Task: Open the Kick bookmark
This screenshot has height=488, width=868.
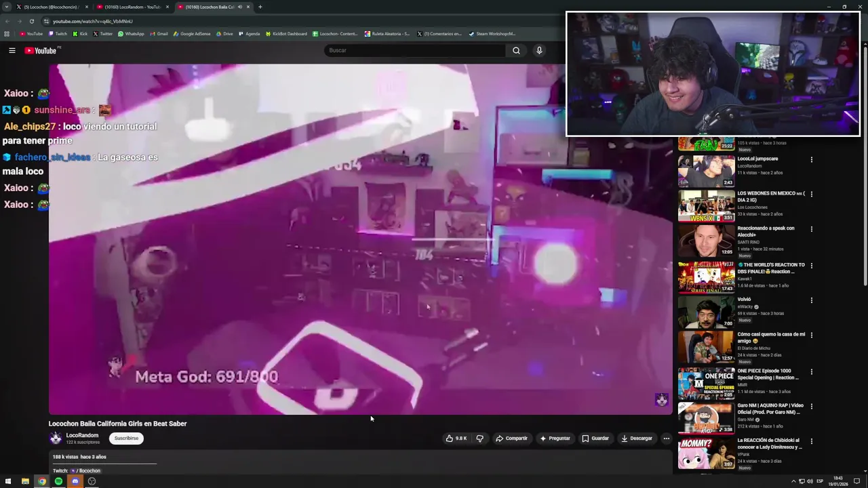Action: click(80, 33)
